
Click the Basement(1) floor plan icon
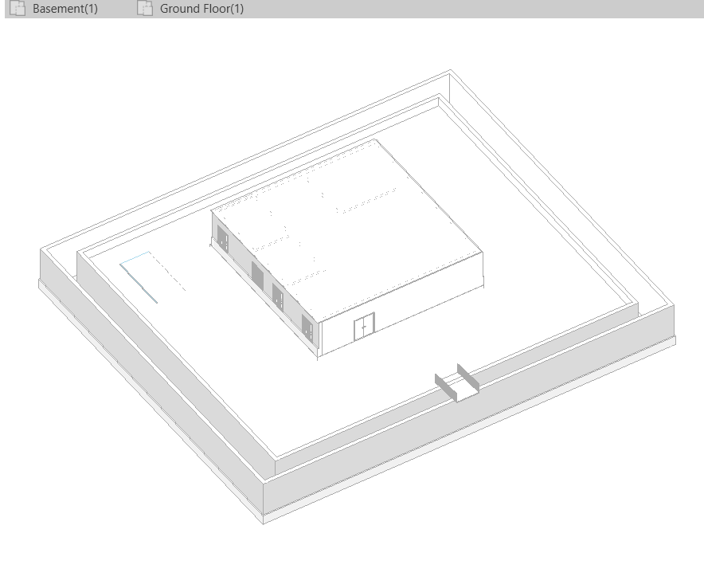16,8
